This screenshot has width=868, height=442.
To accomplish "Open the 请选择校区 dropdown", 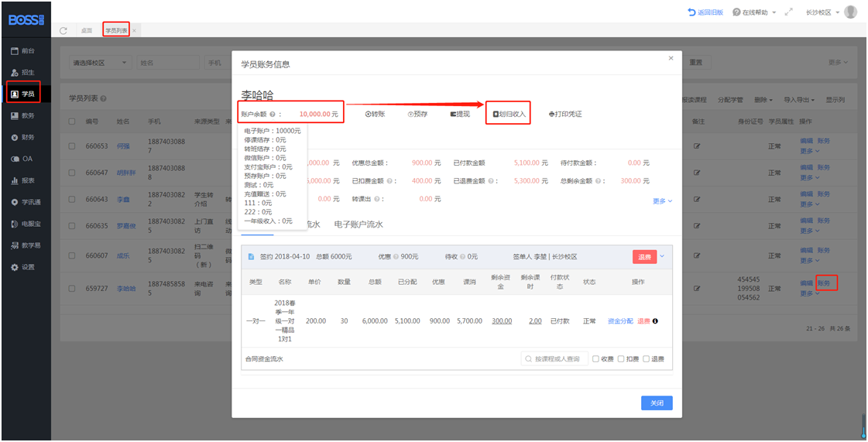I will click(x=101, y=63).
